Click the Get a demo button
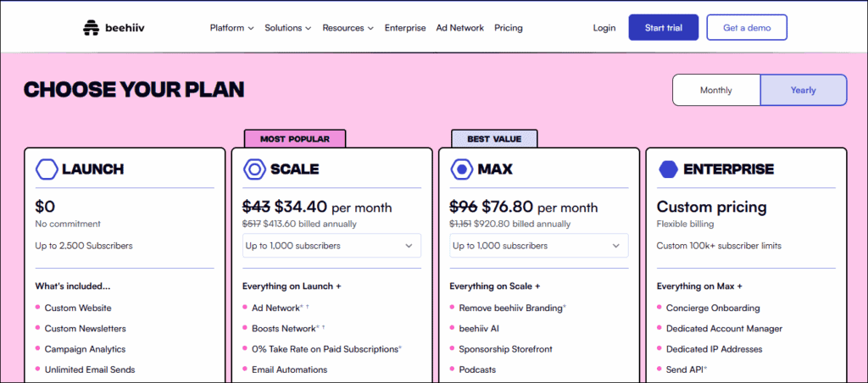The height and width of the screenshot is (383, 868). (746, 28)
